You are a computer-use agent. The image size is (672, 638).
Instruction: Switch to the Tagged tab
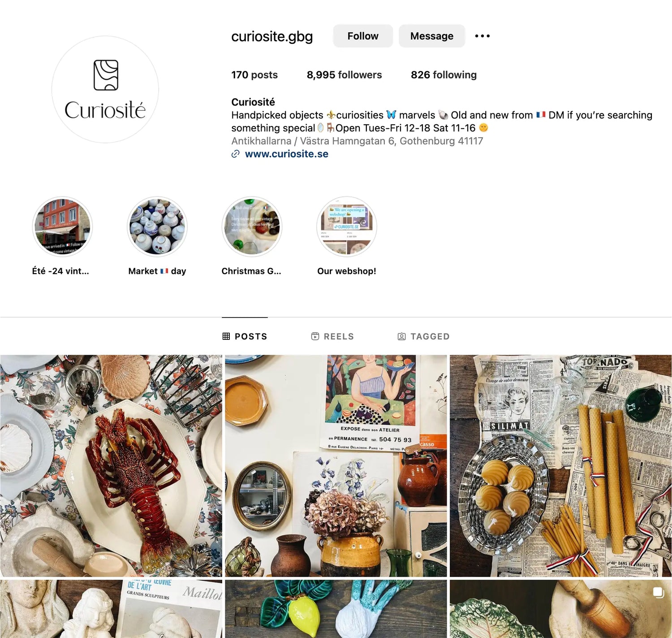pyautogui.click(x=423, y=336)
